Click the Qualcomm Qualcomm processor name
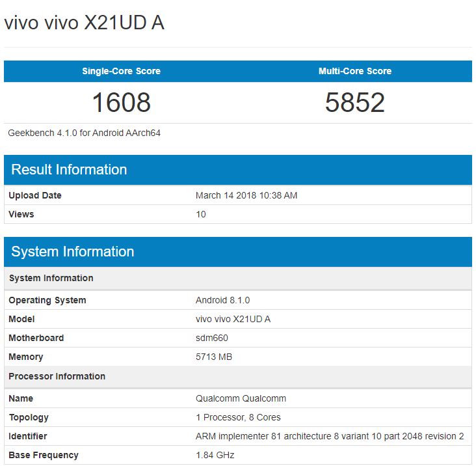 pos(241,398)
